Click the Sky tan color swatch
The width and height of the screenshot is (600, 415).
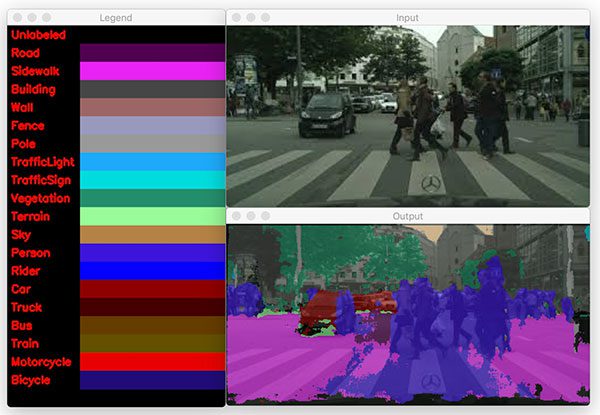[152, 234]
